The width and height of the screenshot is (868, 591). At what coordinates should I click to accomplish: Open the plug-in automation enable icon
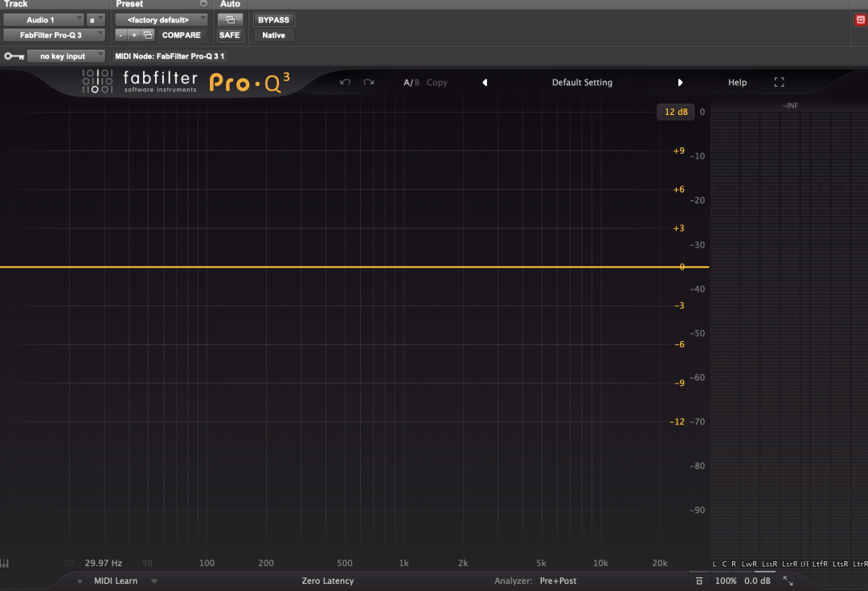tap(231, 20)
